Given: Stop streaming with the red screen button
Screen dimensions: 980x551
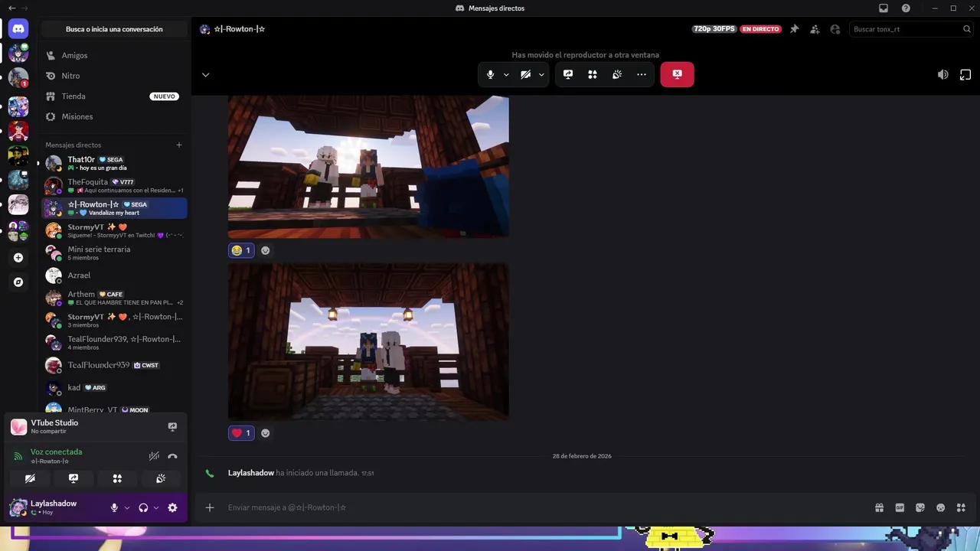Looking at the screenshot, I should coord(677,74).
